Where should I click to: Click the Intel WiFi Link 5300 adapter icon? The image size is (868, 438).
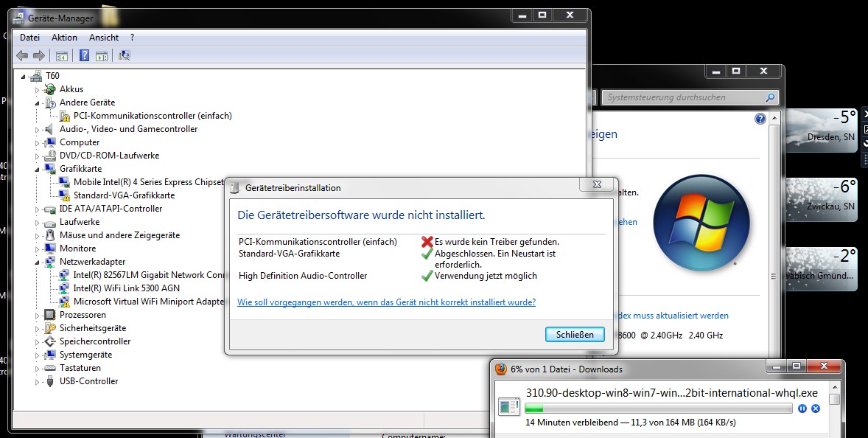64,288
